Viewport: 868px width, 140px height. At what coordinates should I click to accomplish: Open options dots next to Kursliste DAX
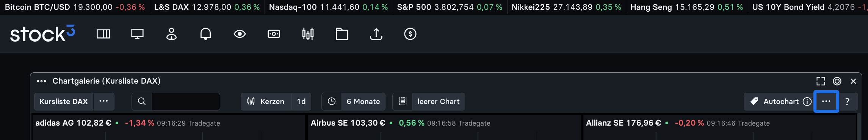[104, 101]
